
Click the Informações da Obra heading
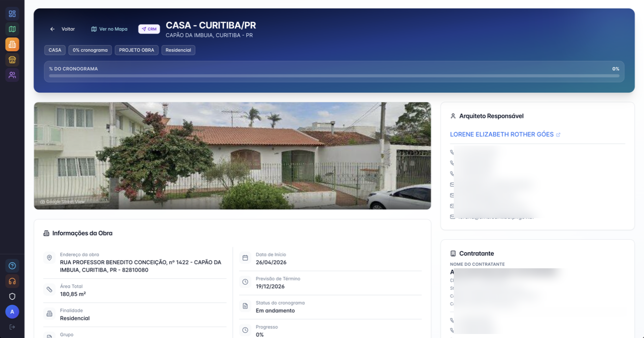(x=82, y=233)
